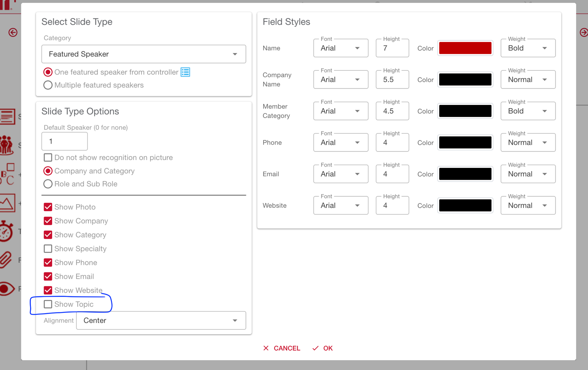Open the controller list icon beside featured speaker
This screenshot has width=588, height=370.
[185, 72]
